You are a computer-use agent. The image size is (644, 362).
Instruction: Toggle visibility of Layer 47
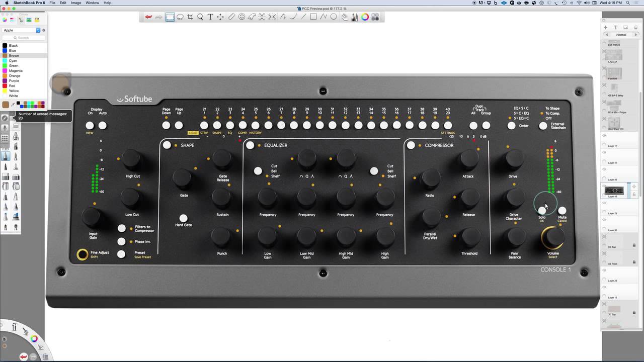pyautogui.click(x=604, y=152)
